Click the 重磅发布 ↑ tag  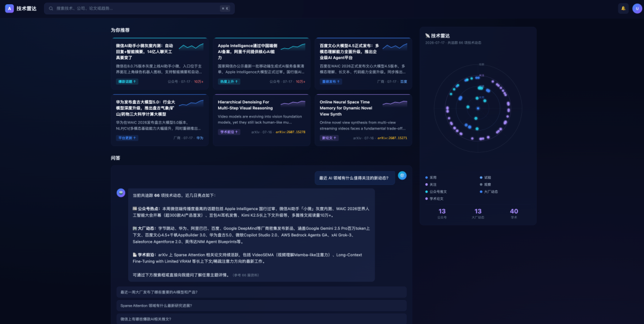coord(330,81)
